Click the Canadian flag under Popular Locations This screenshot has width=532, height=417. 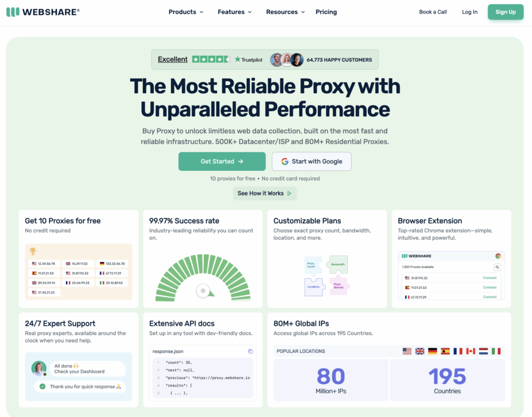pyautogui.click(x=471, y=351)
